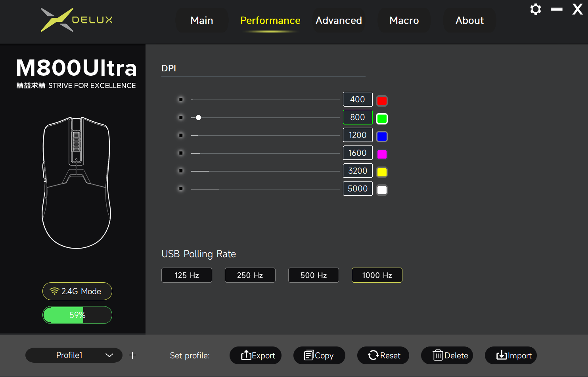Switch to the Main tab
This screenshot has height=377, width=588.
coord(202,20)
